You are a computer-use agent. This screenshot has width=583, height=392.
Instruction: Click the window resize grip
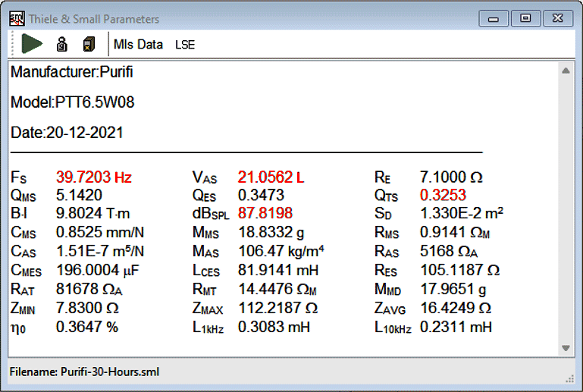point(569,378)
